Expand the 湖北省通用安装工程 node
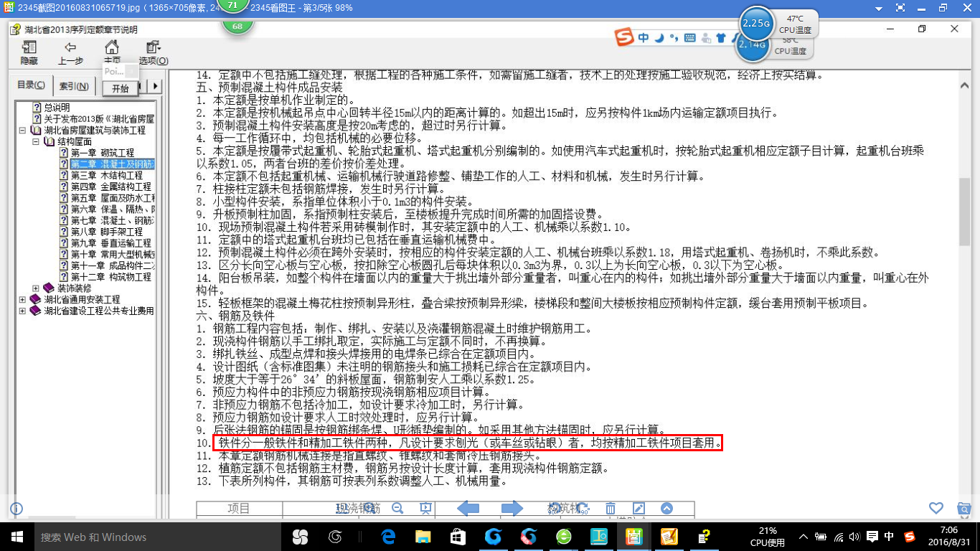980x551 pixels. (x=23, y=300)
